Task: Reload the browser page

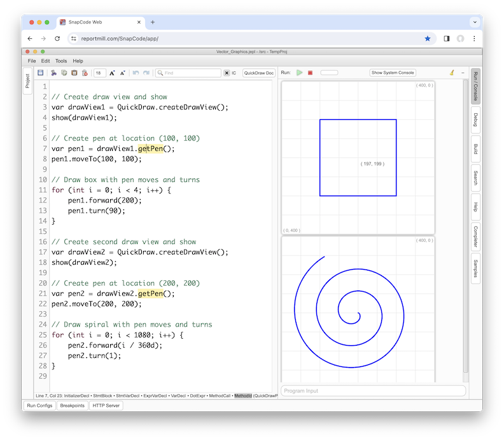Action: point(57,39)
